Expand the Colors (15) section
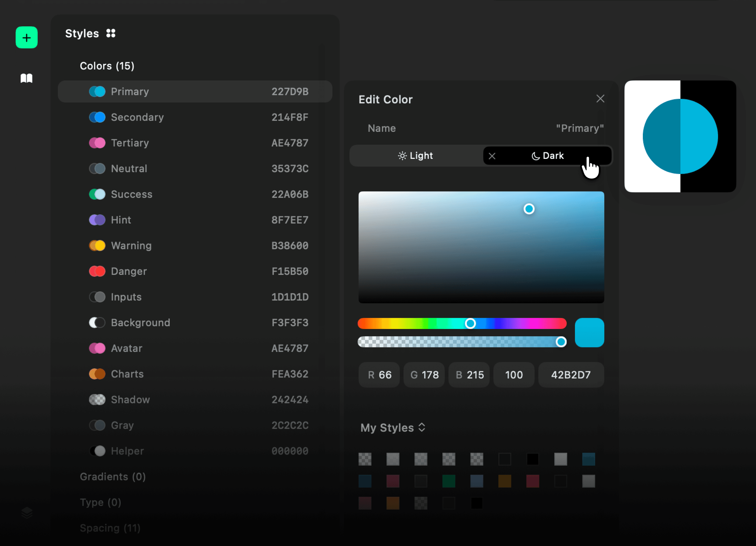 (107, 66)
